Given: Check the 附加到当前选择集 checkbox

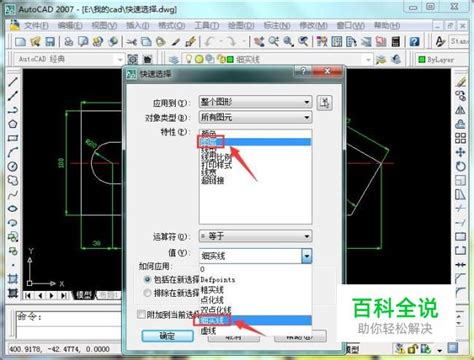Looking at the screenshot, I should pos(141,314).
